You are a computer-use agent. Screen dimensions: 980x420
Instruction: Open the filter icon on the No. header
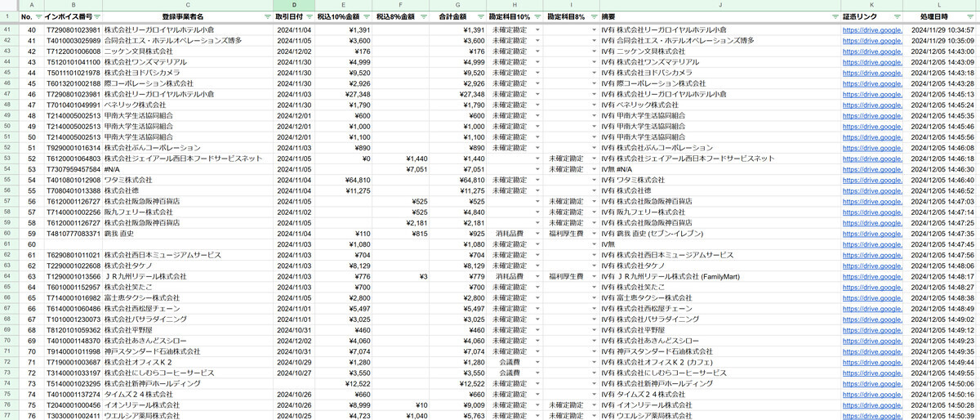(x=38, y=16)
